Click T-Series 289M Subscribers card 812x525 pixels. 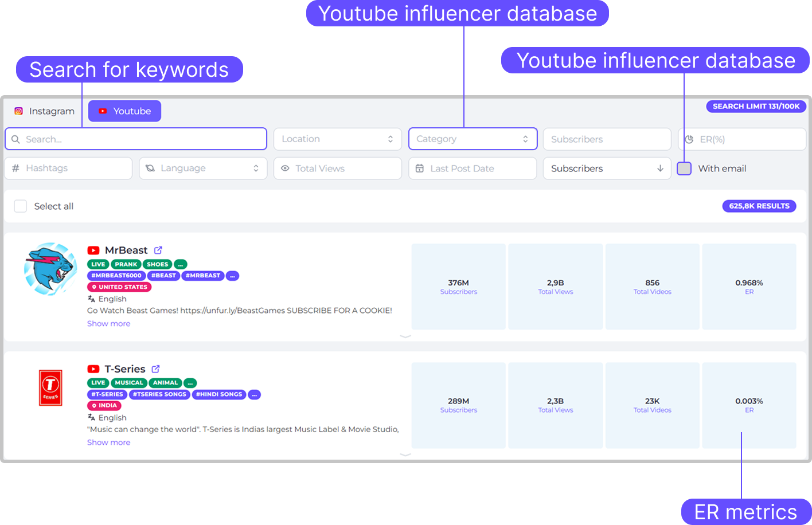[x=459, y=405]
